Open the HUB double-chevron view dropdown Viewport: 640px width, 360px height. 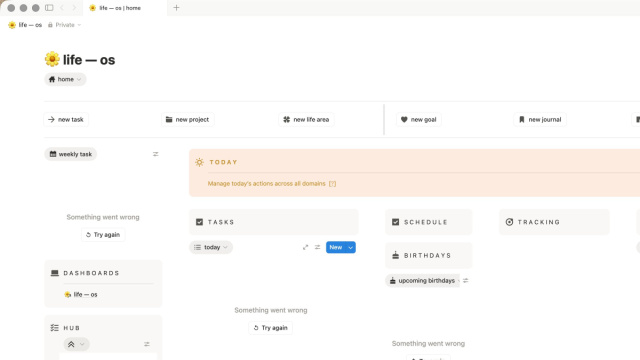76,344
